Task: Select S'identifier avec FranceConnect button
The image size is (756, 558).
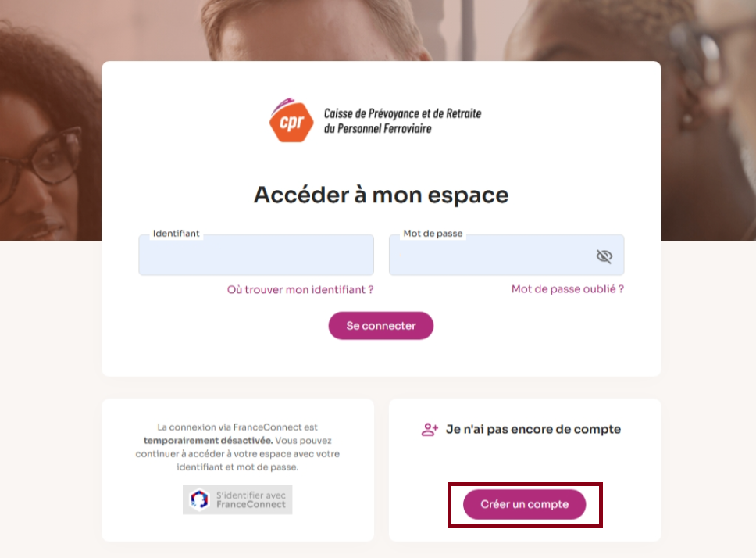Action: [x=237, y=499]
